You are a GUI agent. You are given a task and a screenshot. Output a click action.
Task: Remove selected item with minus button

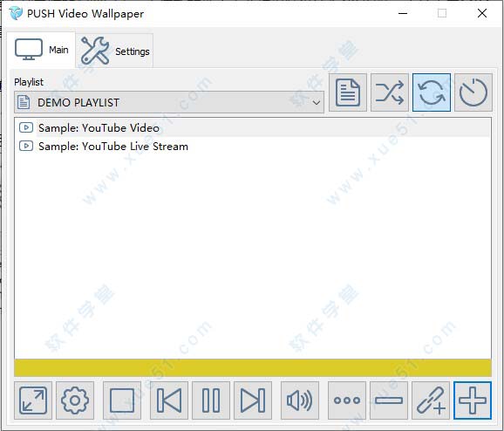point(389,400)
